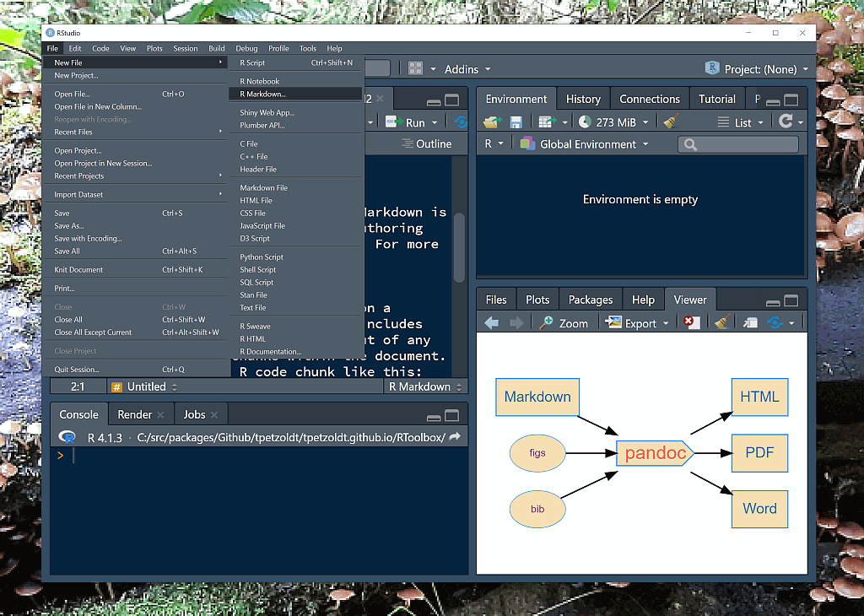Select R Markdown... from New File submenu
The width and height of the screenshot is (864, 616).
pyautogui.click(x=262, y=94)
